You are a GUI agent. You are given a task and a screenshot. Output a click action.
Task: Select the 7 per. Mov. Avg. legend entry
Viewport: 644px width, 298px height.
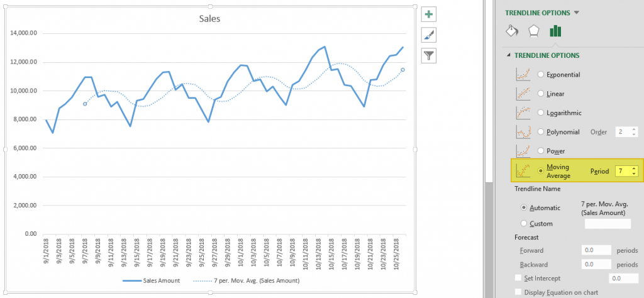click(246, 281)
